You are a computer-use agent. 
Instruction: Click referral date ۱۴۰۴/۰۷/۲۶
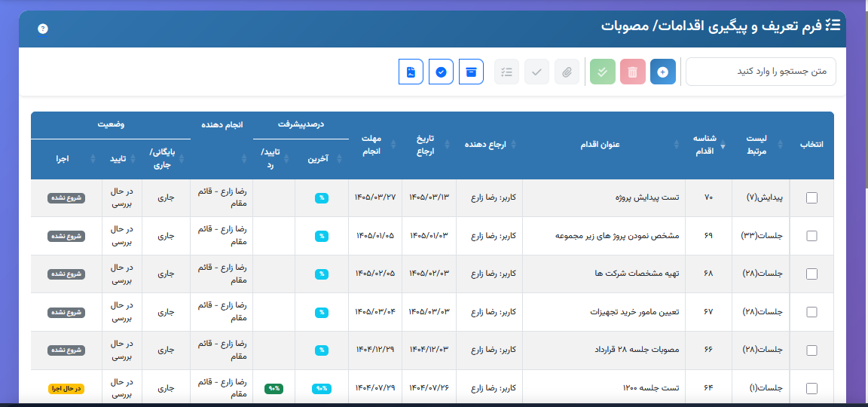(429, 388)
